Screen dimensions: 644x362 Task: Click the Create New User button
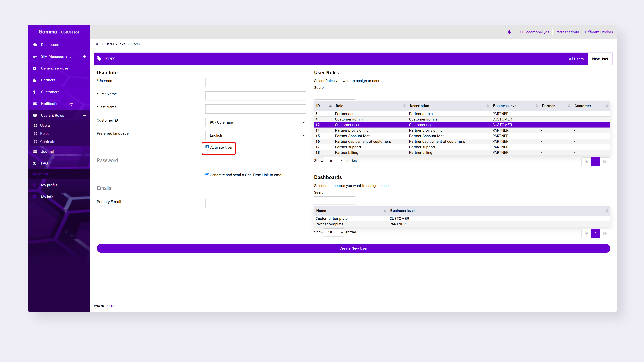[353, 248]
